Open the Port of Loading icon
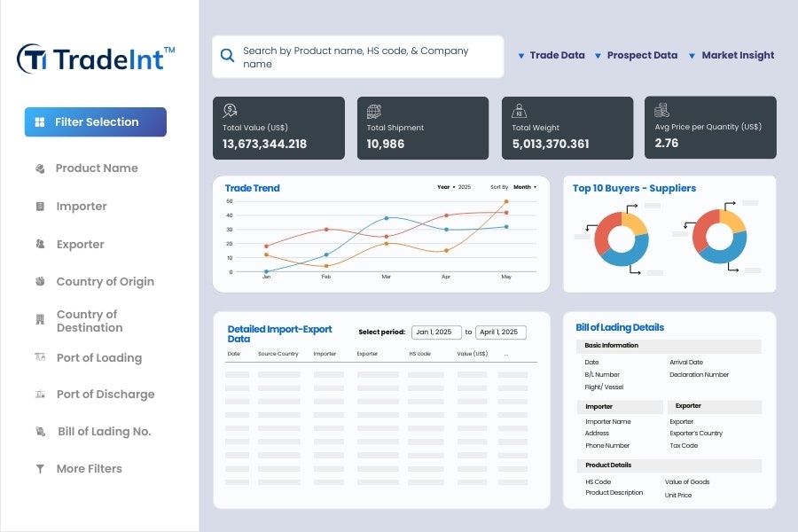The height and width of the screenshot is (532, 798). 40,357
